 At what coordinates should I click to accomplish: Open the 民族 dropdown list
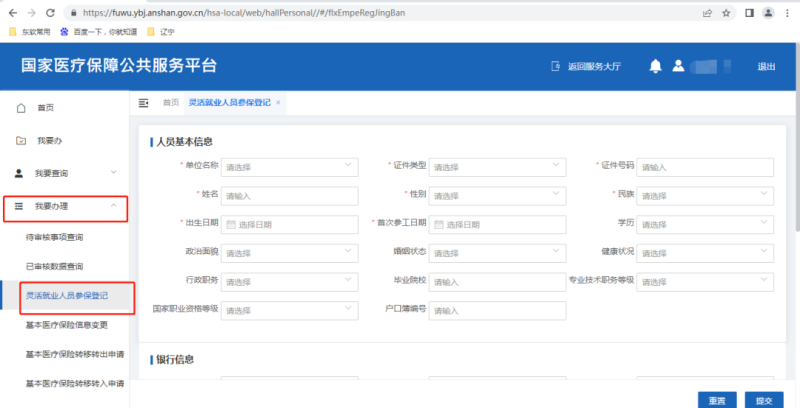[704, 195]
